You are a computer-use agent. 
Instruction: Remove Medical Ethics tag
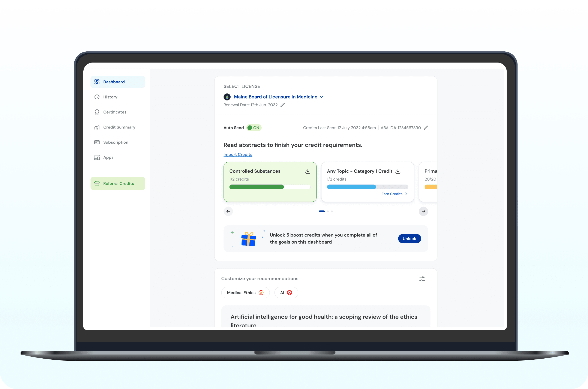261,293
